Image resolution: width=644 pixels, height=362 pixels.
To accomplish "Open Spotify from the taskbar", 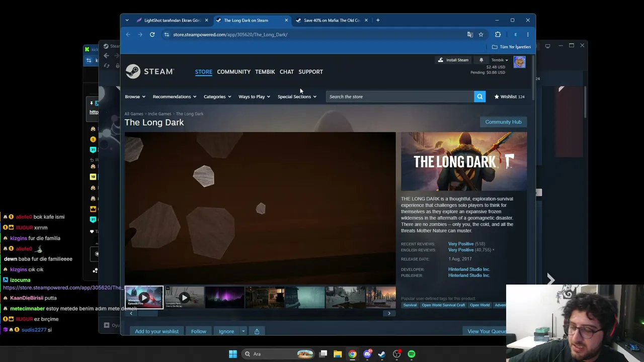I will (x=412, y=354).
